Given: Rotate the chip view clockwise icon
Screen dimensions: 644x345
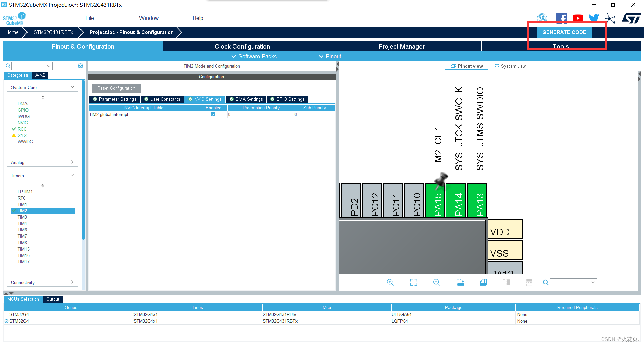Looking at the screenshot, I should pyautogui.click(x=460, y=282).
